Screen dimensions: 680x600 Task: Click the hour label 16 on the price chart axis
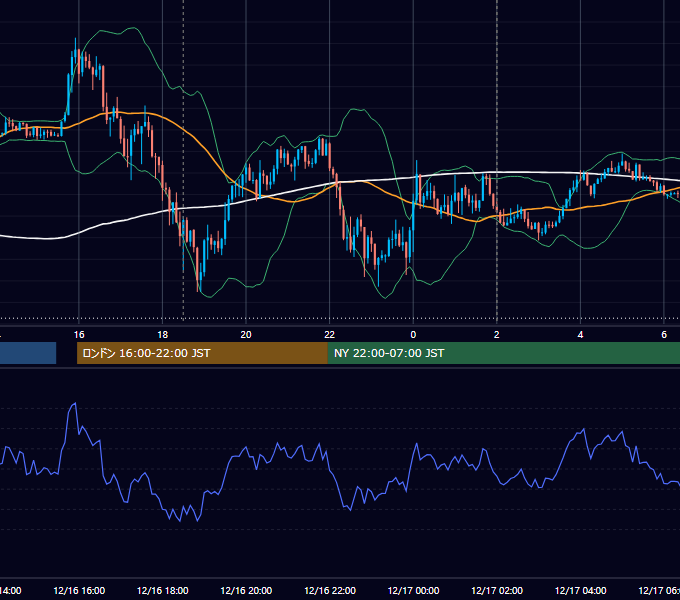[x=79, y=335]
